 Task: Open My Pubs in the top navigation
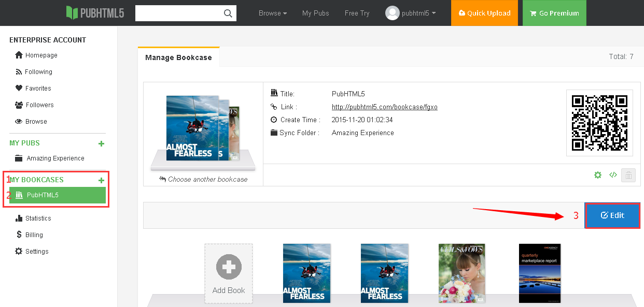316,13
